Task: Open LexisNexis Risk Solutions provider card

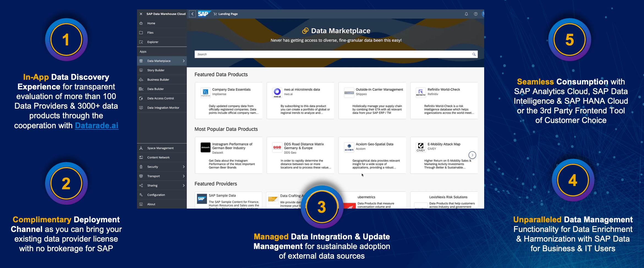Action: tap(444, 200)
